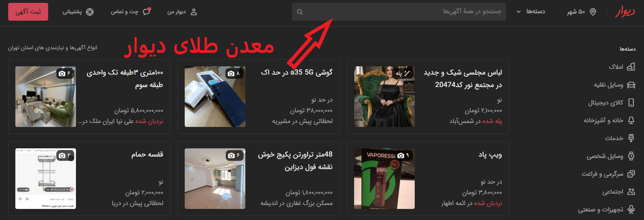Open the black evening dress listing thumbnail
The height and width of the screenshot is (220, 644).
384,97
